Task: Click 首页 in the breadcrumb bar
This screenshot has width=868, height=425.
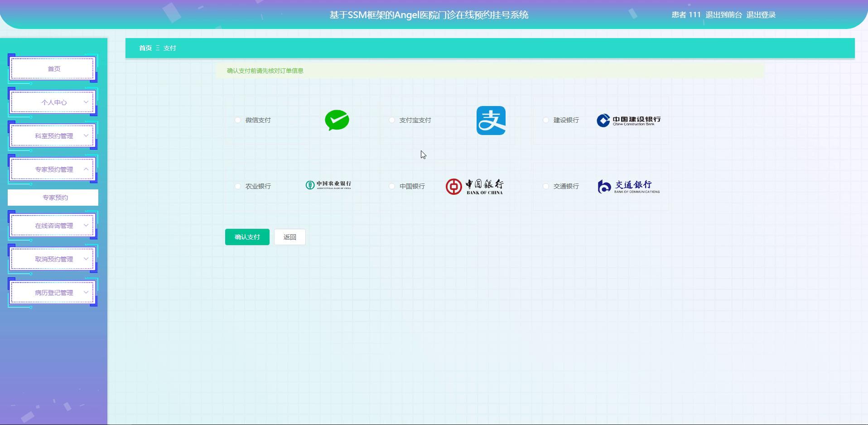Action: pos(145,48)
